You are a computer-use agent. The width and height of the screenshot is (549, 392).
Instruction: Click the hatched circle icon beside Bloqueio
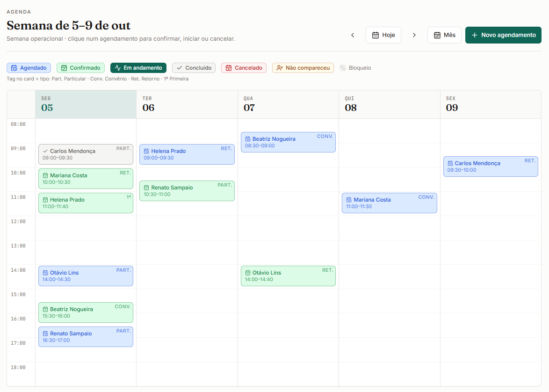point(343,68)
